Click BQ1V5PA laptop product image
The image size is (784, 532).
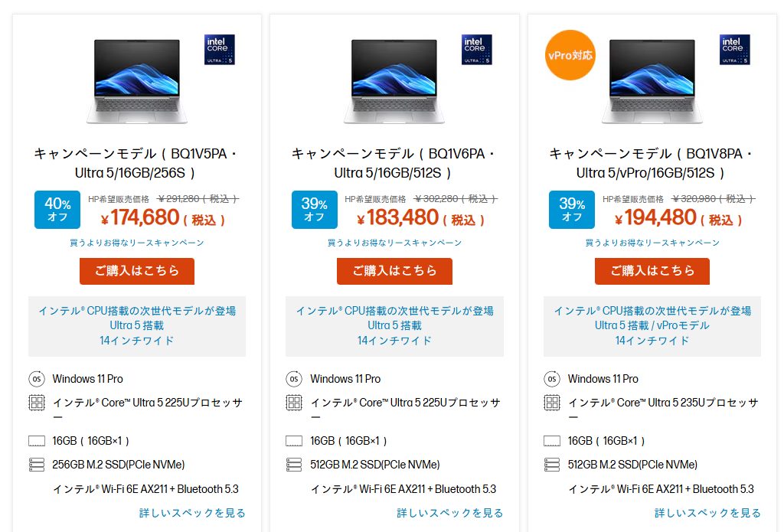click(136, 80)
